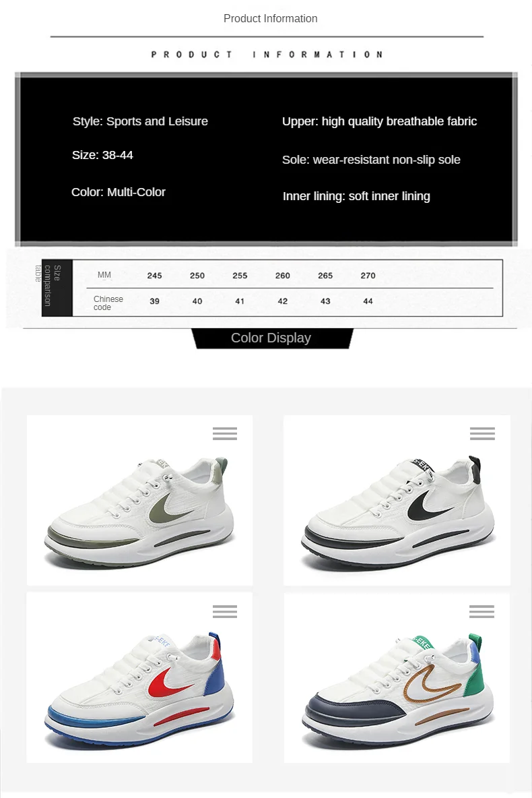Select Chinese code 42
The height and width of the screenshot is (798, 532).
[283, 301]
